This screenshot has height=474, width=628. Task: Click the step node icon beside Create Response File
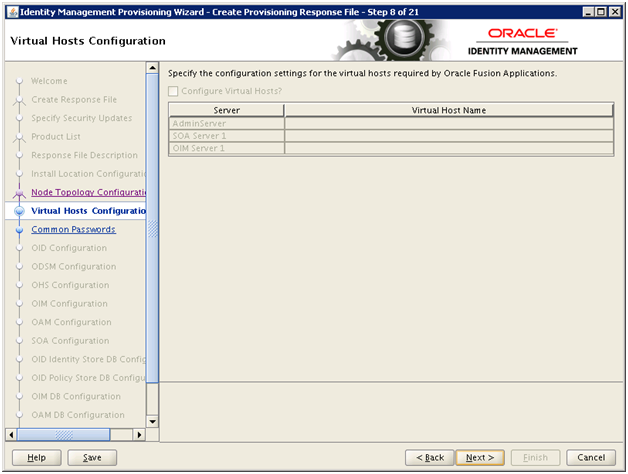[19, 101]
